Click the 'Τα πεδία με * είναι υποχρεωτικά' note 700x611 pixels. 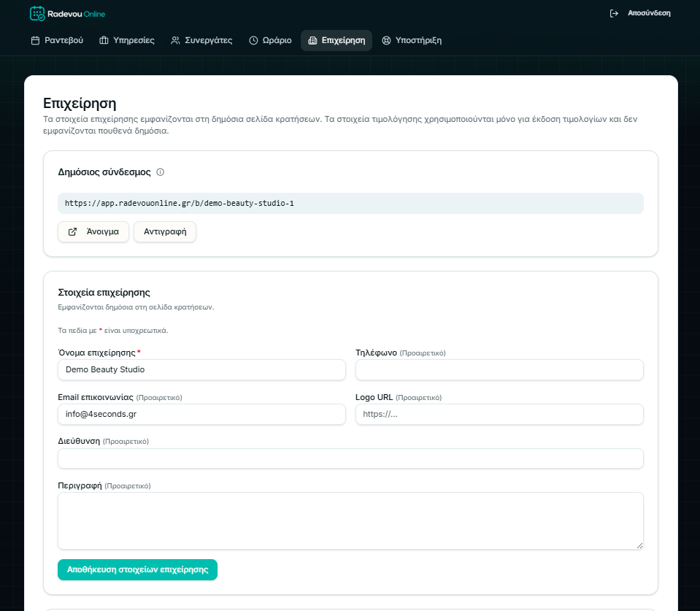coord(113,330)
